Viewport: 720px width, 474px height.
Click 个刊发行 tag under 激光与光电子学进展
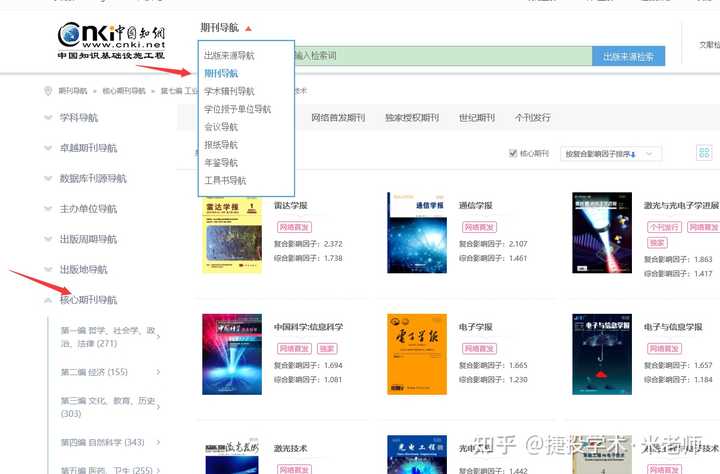click(x=664, y=227)
